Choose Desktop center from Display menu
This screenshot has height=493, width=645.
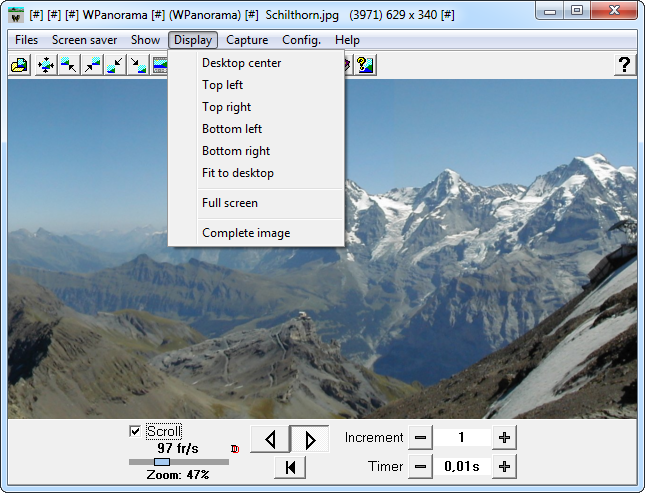(256, 63)
